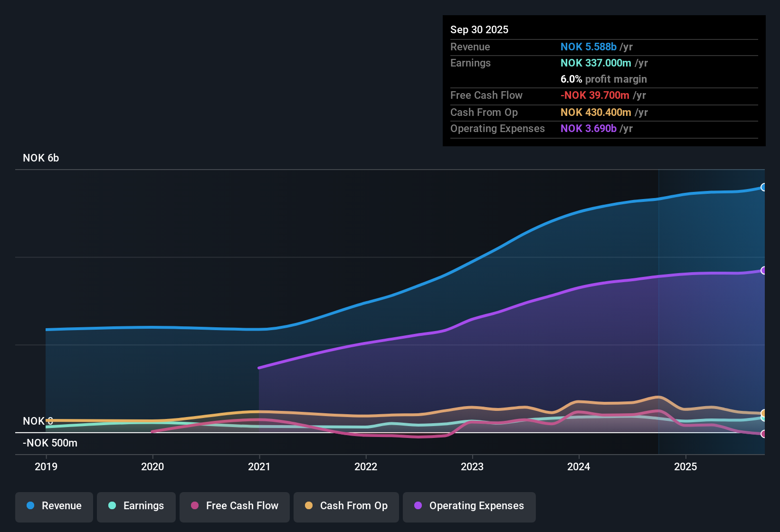Hide the Earnings line via its legend

(x=136, y=506)
